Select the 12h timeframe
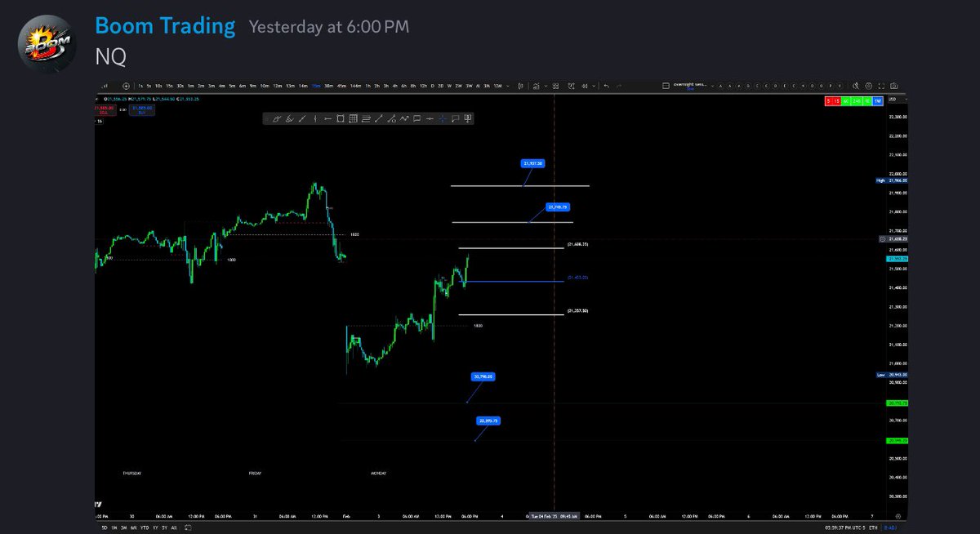This screenshot has width=980, height=534. pos(423,85)
